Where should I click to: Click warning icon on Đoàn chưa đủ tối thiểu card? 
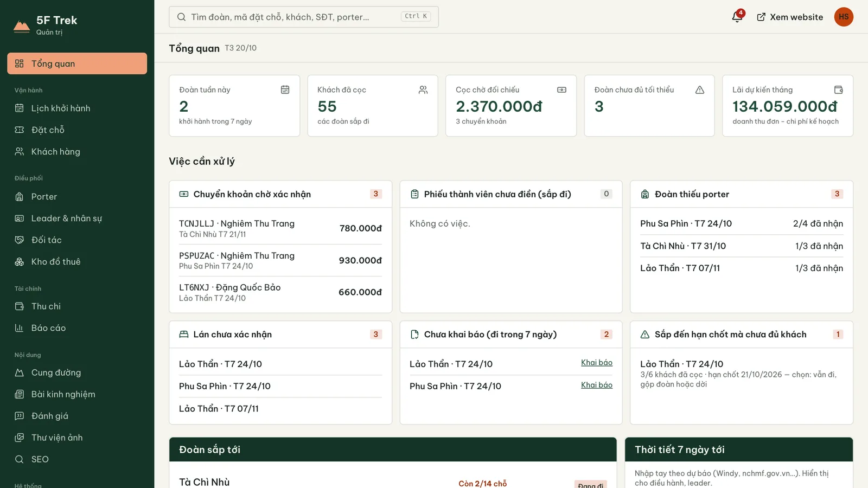(700, 89)
